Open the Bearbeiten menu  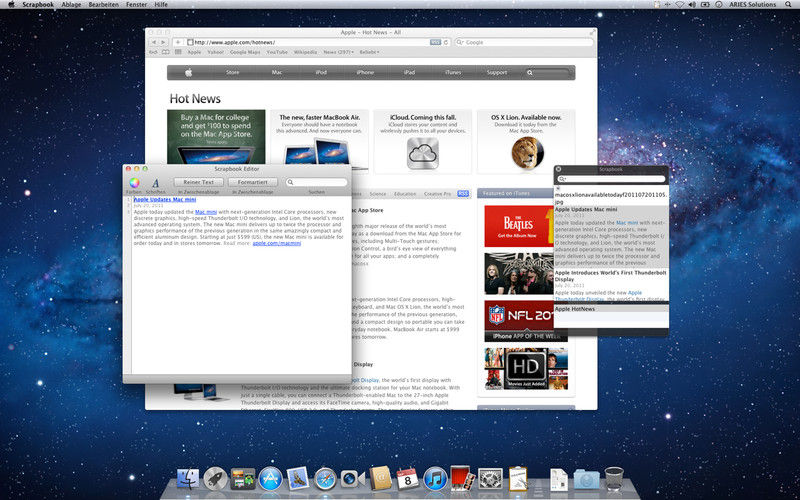click(104, 5)
